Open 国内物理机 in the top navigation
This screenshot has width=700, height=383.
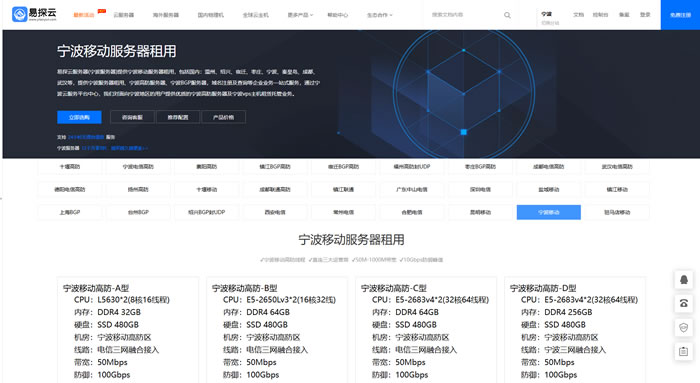[211, 15]
